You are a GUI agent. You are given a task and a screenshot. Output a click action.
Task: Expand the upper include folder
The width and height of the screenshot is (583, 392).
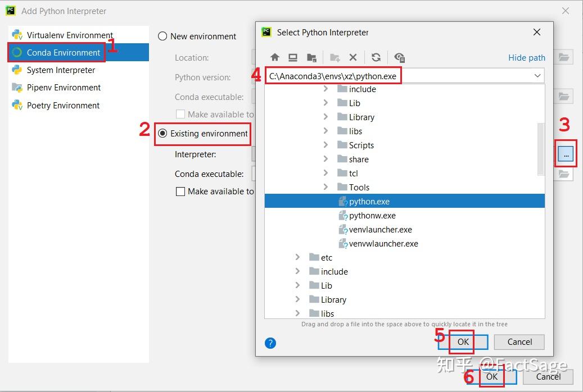pyautogui.click(x=326, y=89)
